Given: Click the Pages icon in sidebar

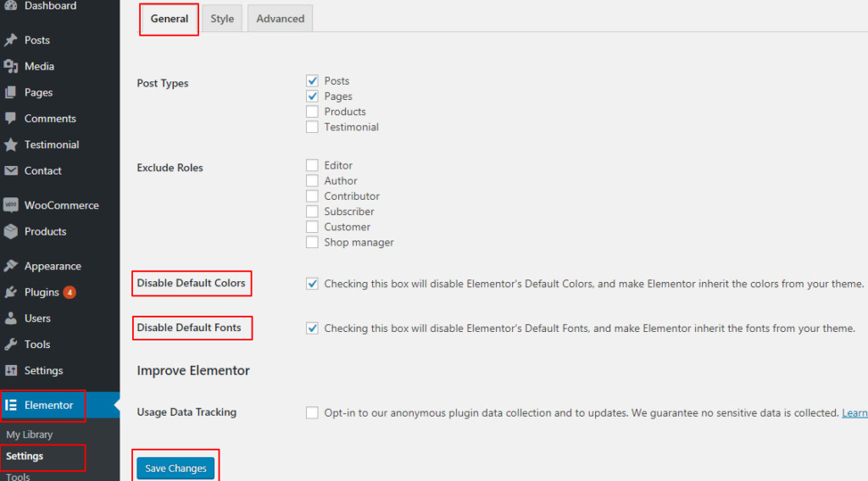Looking at the screenshot, I should coord(11,92).
